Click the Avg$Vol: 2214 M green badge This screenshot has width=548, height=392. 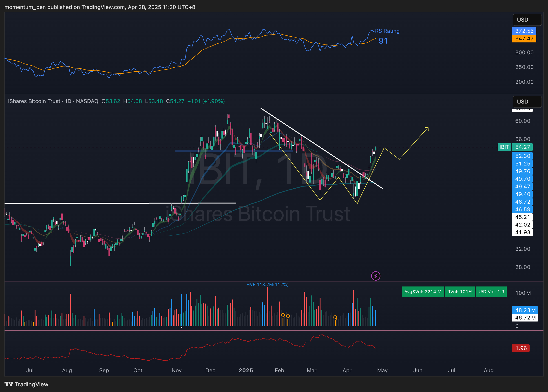422,292
